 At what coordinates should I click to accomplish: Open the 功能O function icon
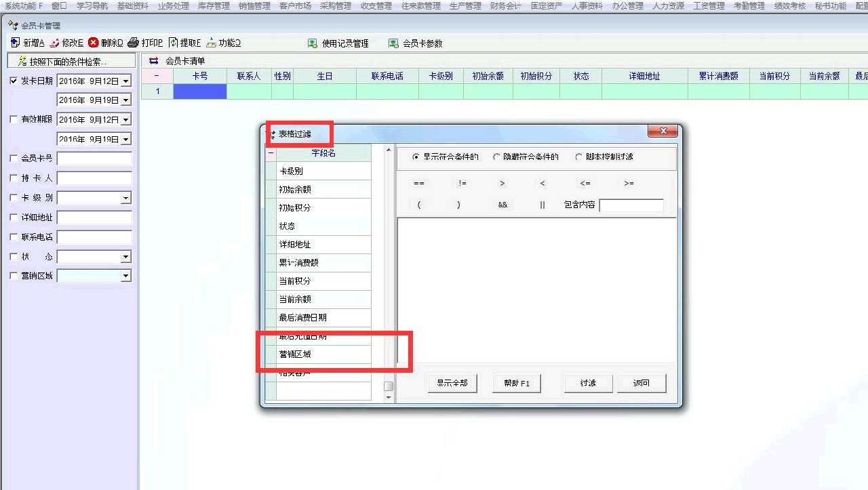(212, 43)
